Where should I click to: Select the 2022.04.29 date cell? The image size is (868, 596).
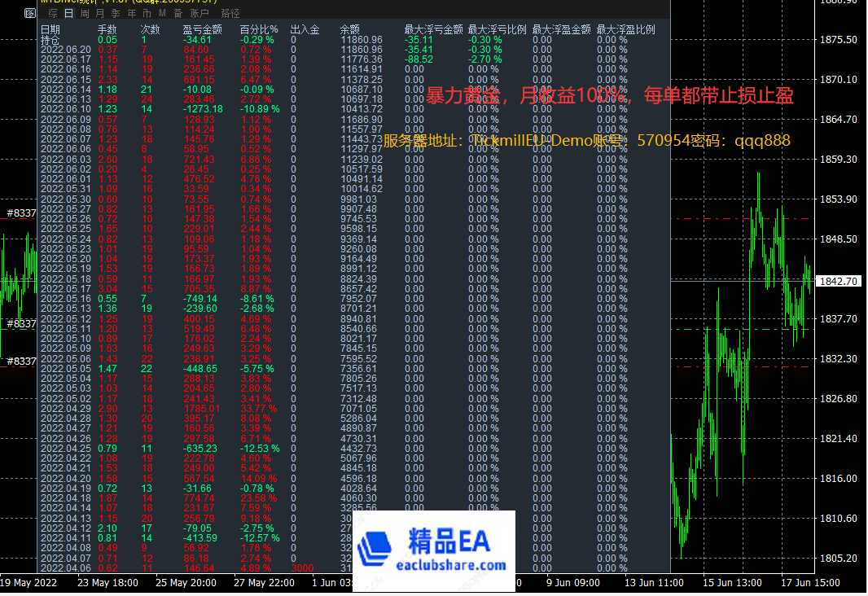point(66,409)
